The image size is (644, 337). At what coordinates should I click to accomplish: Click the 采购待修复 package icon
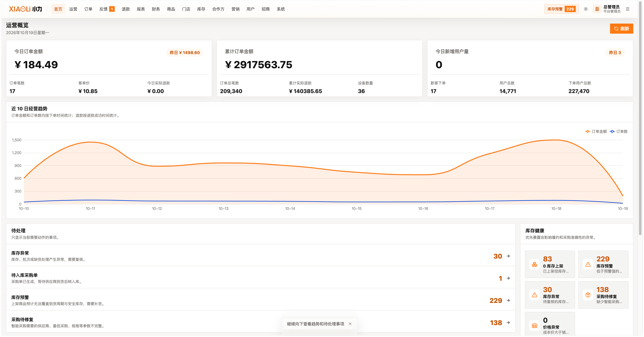click(588, 295)
